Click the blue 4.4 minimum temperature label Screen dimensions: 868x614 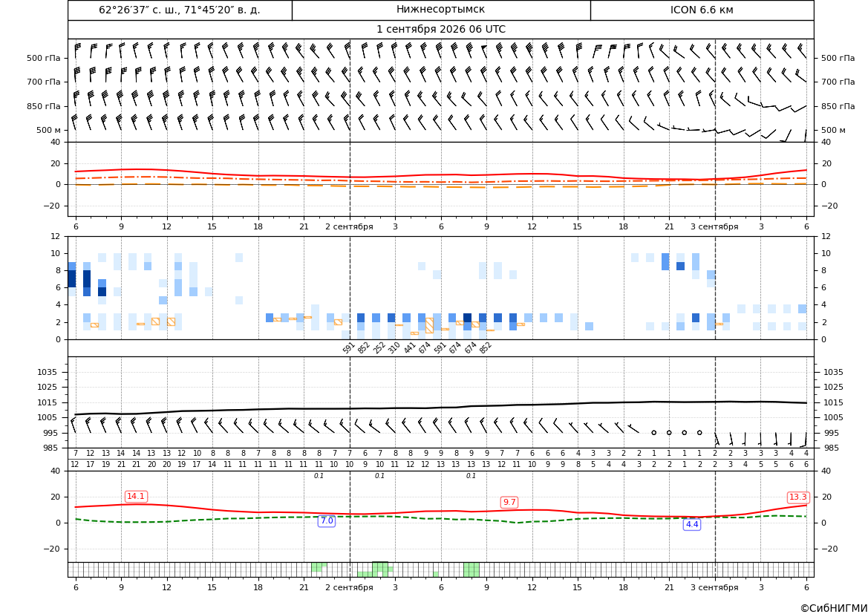tap(692, 524)
